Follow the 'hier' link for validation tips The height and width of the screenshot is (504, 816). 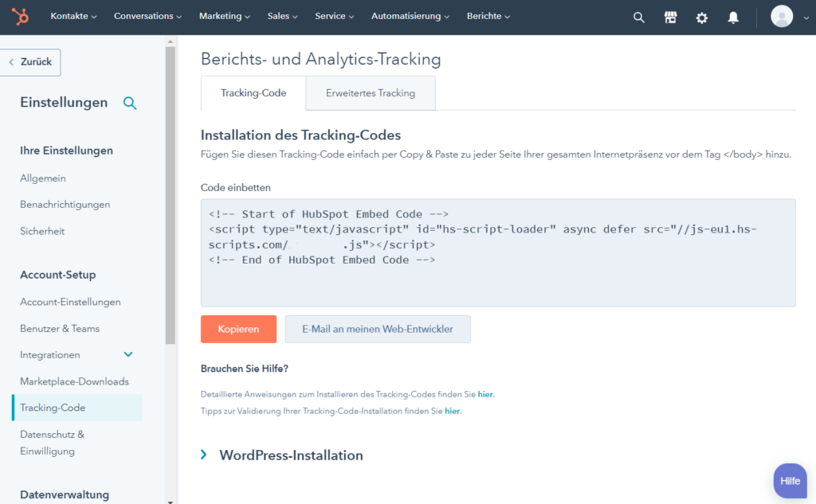[452, 411]
